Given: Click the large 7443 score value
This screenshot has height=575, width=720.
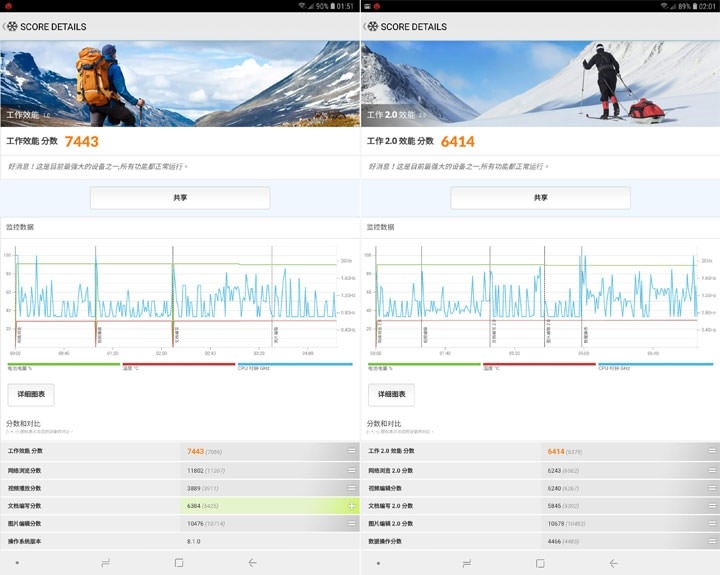Looking at the screenshot, I should pos(82,141).
